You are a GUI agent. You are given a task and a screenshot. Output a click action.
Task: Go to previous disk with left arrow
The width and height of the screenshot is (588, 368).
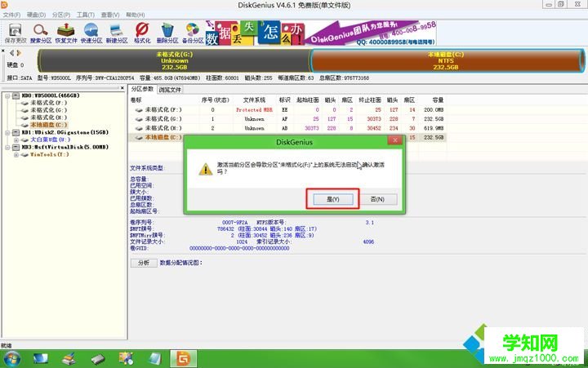12,53
